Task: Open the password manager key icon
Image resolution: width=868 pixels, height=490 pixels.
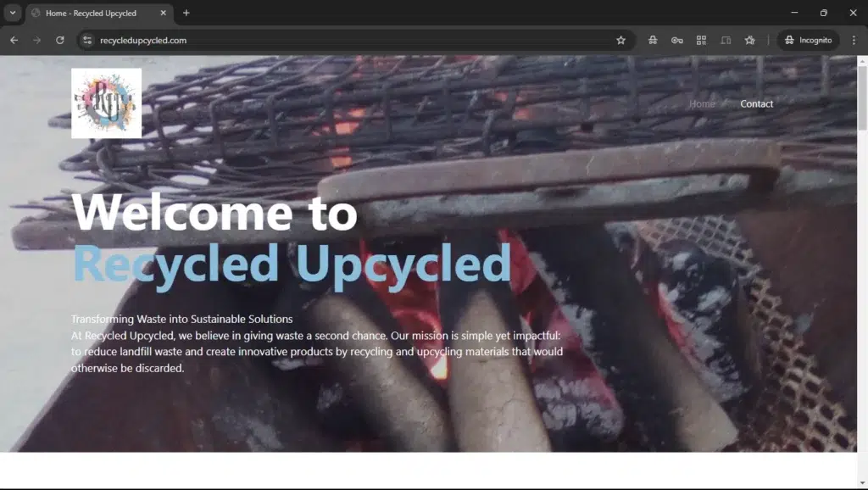Action: 676,40
